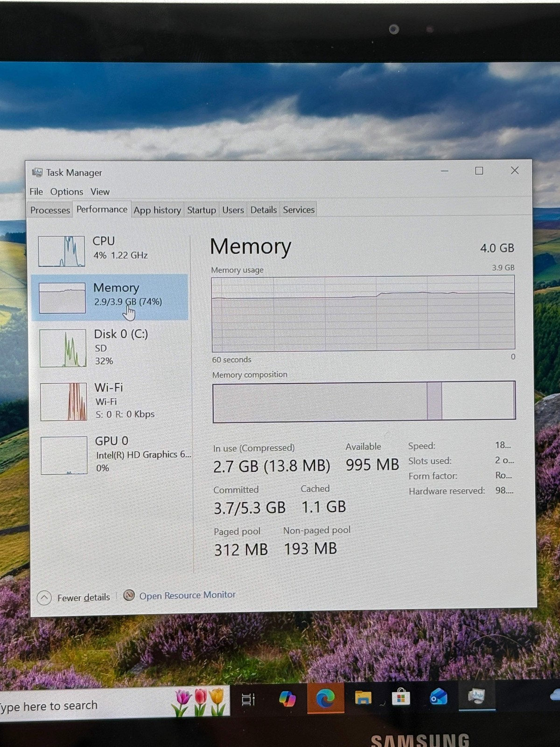This screenshot has width=560, height=747.
Task: Switch to the Startup tab
Action: click(202, 210)
